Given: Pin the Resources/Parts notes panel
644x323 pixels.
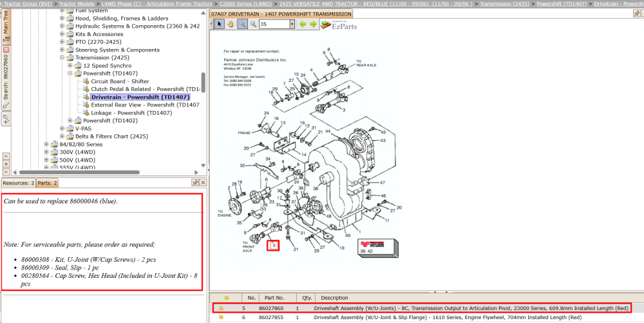Looking at the screenshot, I should (x=195, y=182).
